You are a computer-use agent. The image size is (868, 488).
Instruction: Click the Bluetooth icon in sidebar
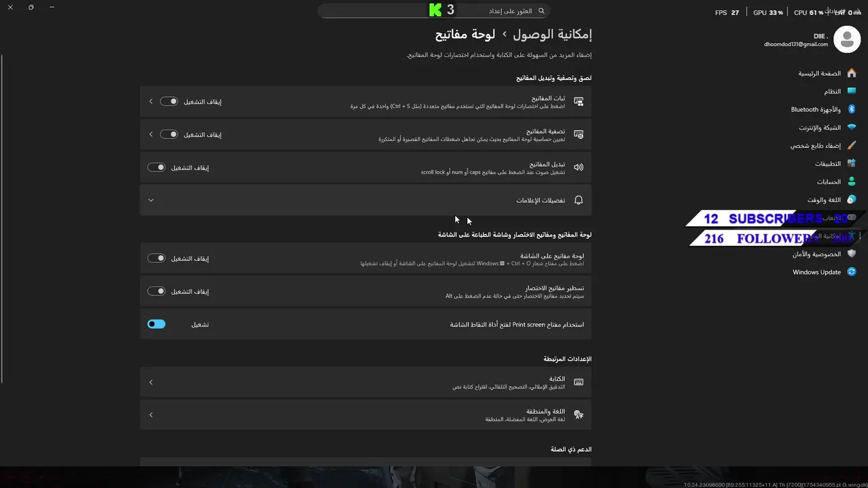coord(852,109)
